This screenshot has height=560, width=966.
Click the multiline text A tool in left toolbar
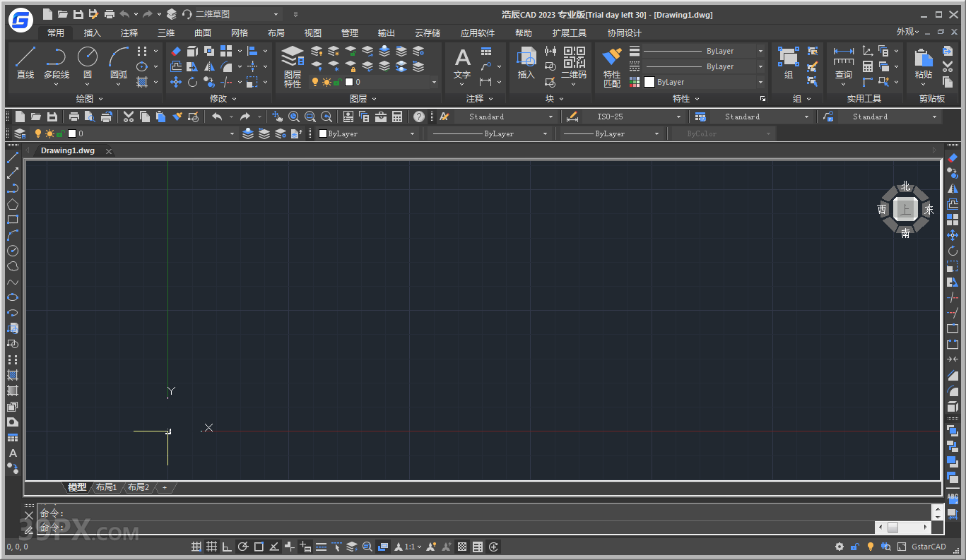click(13, 453)
